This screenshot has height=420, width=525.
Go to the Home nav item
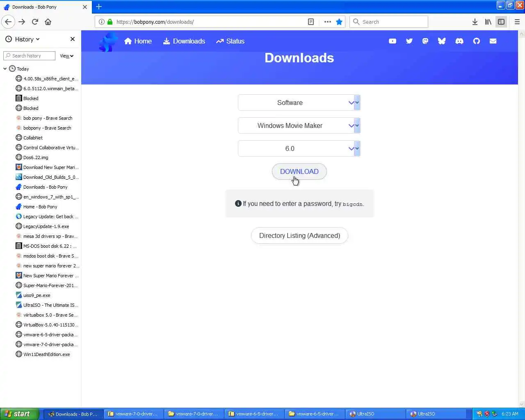138,41
